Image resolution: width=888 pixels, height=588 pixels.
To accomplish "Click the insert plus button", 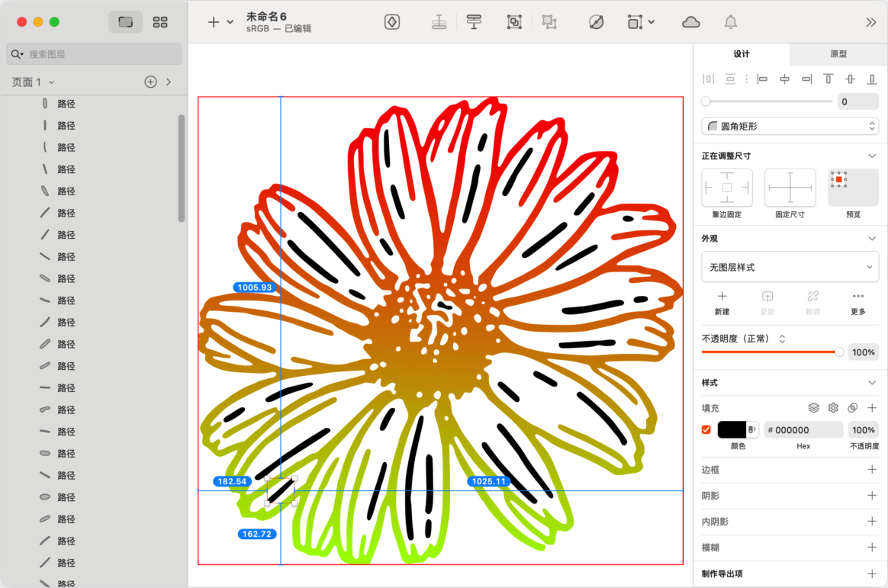I will (x=214, y=22).
